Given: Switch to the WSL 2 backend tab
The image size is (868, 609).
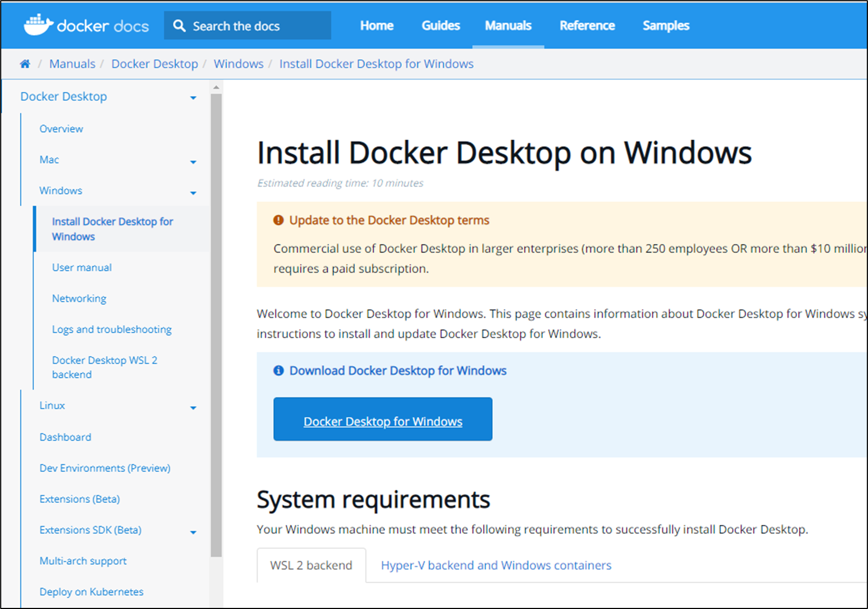Looking at the screenshot, I should (x=311, y=565).
